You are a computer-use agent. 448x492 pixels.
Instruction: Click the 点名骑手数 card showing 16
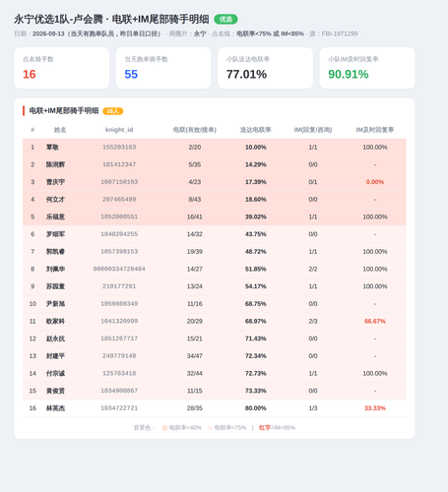pyautogui.click(x=62, y=68)
